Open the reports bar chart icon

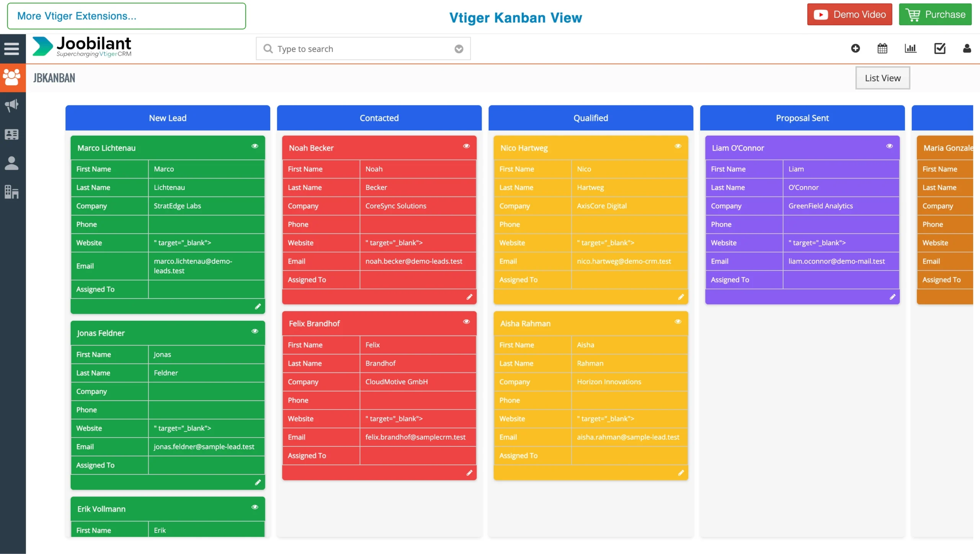(x=910, y=48)
